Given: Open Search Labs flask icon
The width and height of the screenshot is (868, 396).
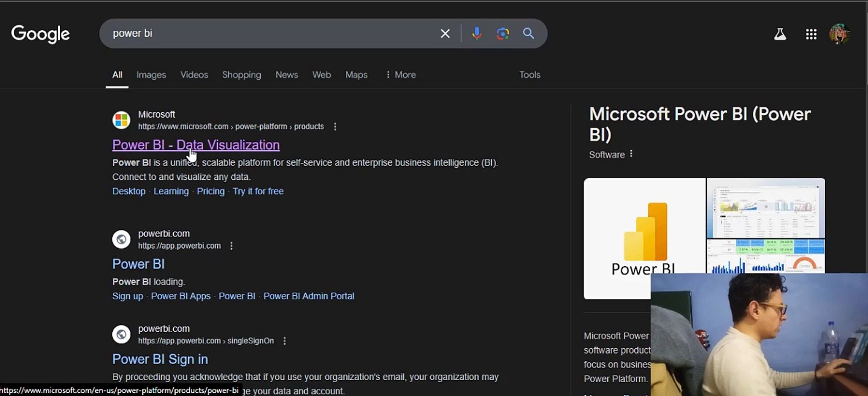Looking at the screenshot, I should 780,34.
